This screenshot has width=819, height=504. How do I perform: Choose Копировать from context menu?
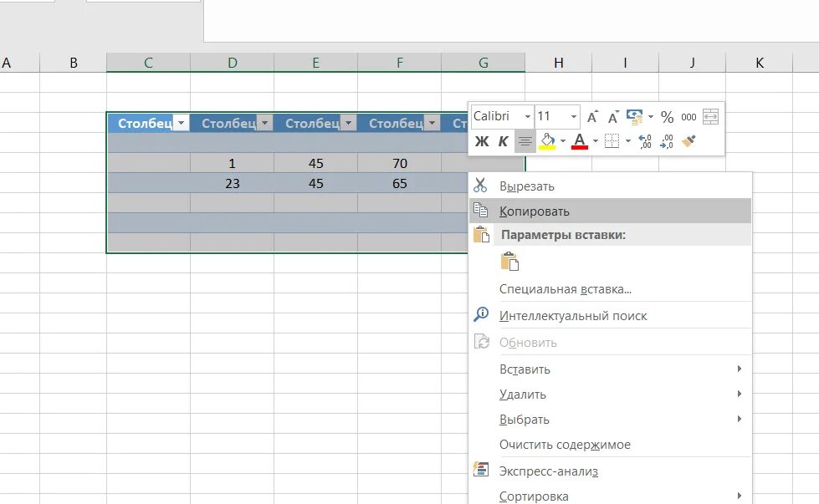coord(610,211)
